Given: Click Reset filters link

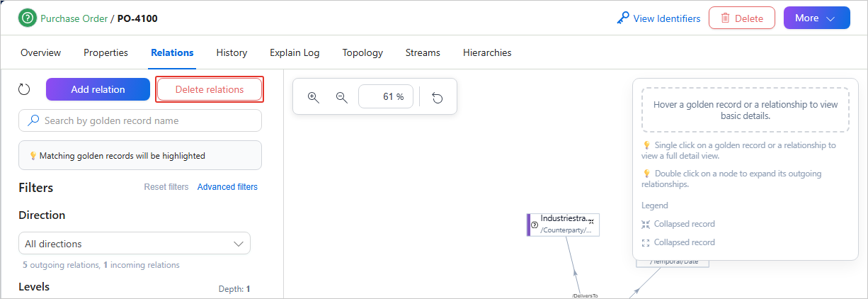Looking at the screenshot, I should [x=166, y=187].
